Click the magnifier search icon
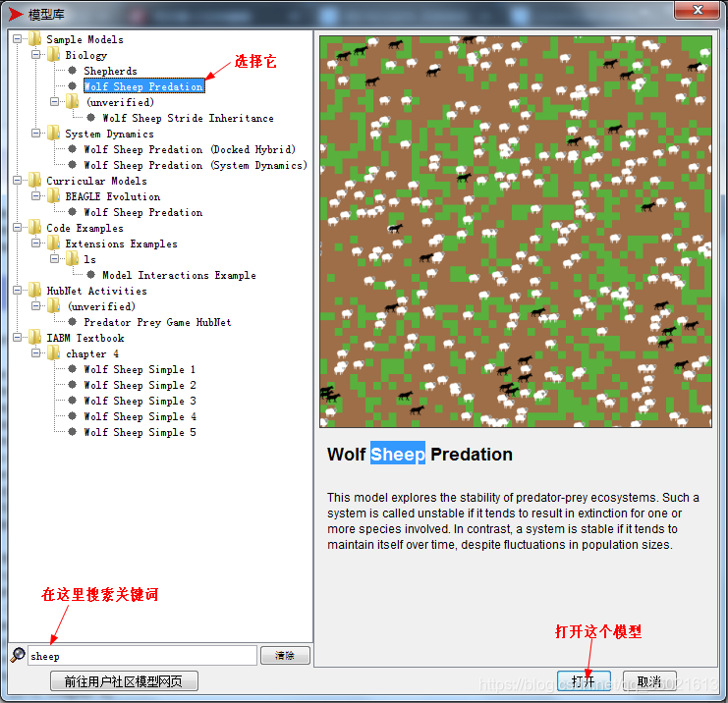 tap(18, 655)
